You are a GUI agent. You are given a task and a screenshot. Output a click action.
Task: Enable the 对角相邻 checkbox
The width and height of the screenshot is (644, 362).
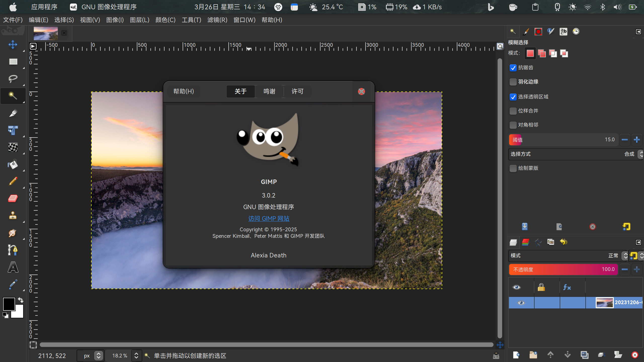pos(513,125)
